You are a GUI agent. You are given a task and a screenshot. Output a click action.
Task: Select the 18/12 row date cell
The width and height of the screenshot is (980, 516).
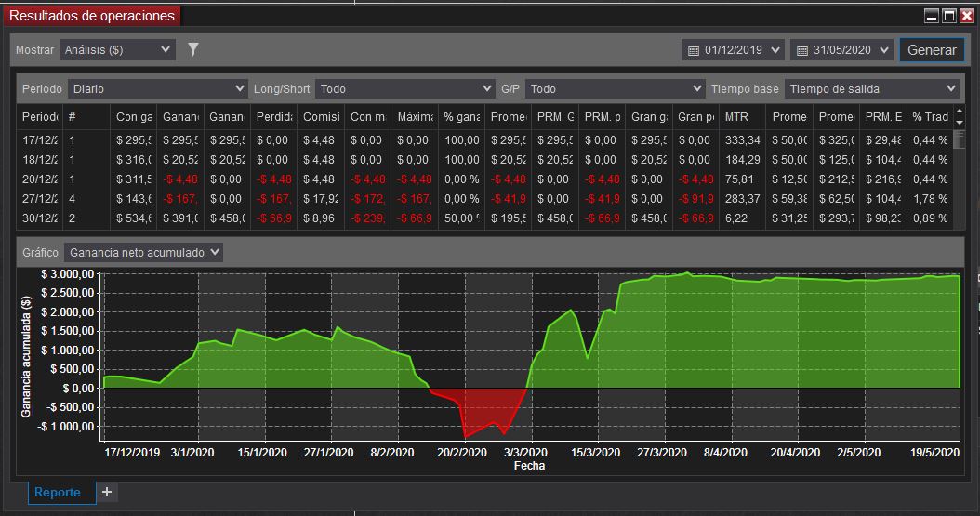coord(40,160)
